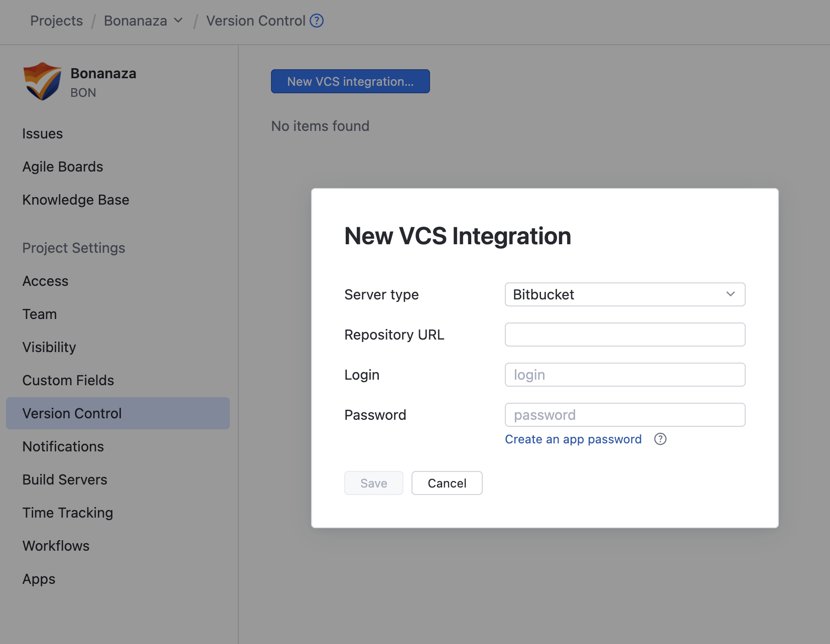Click the Server type label
Viewport: 830px width, 644px height.
point(381,295)
